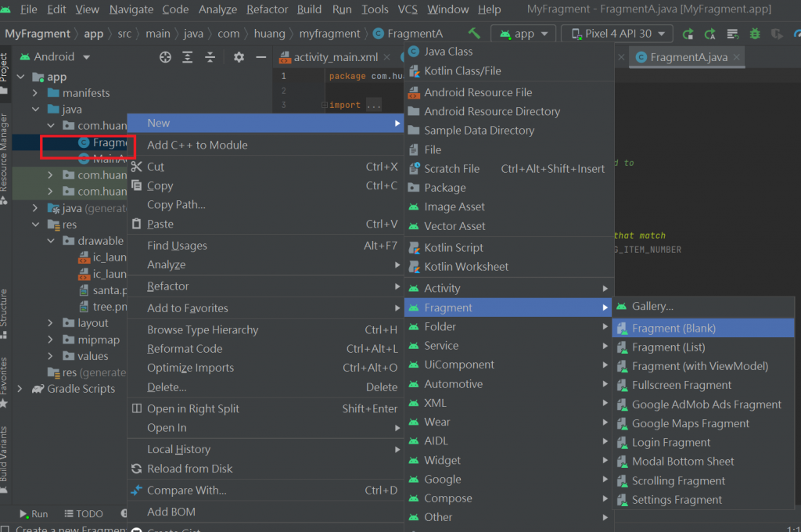Click the Debug bug icon in toolbar

(x=755, y=34)
